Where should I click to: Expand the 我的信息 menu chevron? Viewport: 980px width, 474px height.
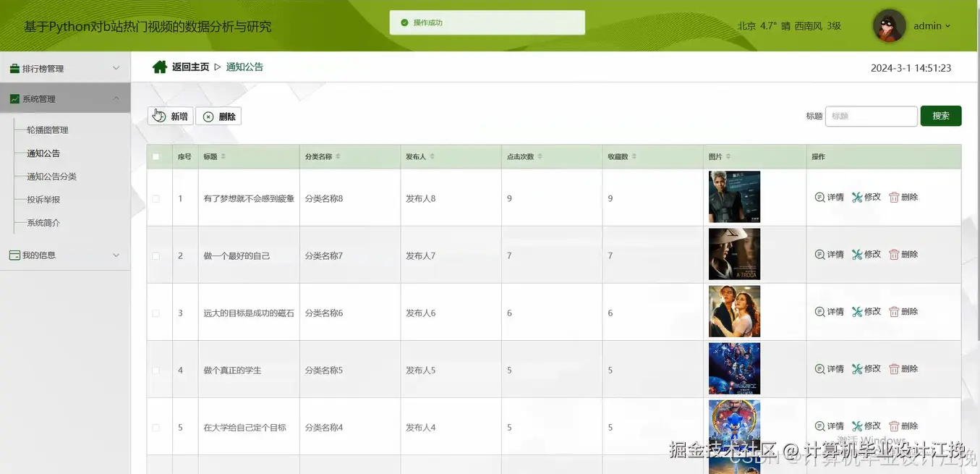(116, 255)
